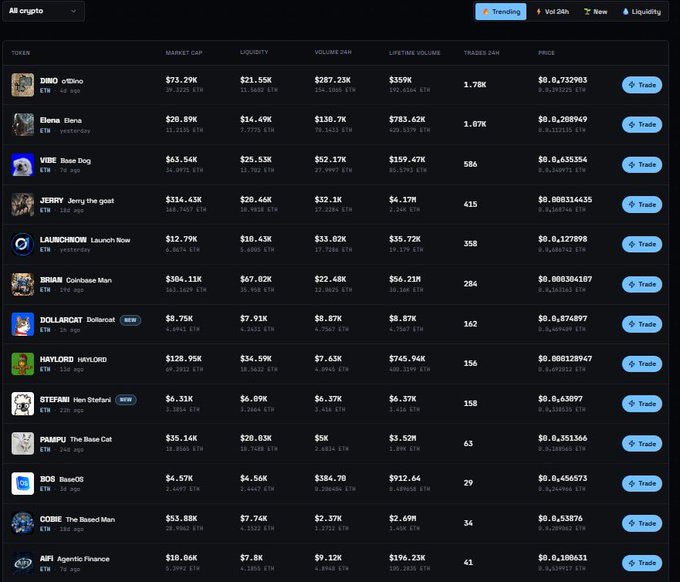Screen dimensions: 680x582
Task: Click the LAUNCHNOW token logo
Action: (x=23, y=244)
